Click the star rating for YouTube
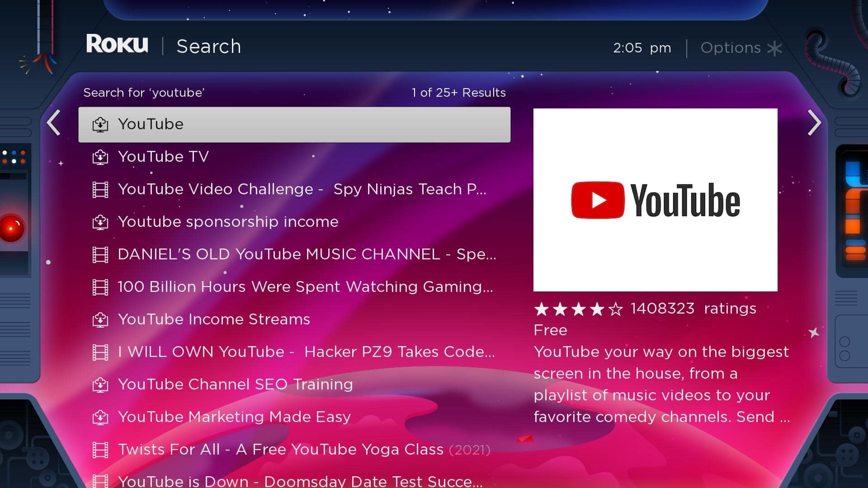 (579, 310)
